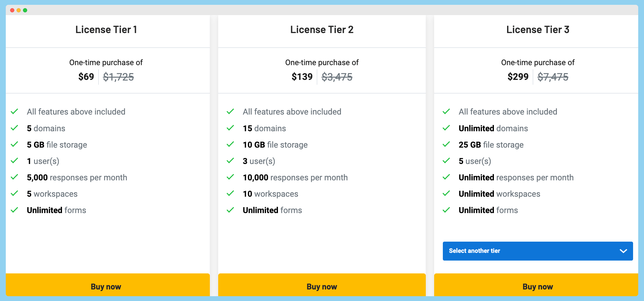The height and width of the screenshot is (301, 644).
Task: Click checkmark beside Unlimited responses per month
Action: [446, 177]
